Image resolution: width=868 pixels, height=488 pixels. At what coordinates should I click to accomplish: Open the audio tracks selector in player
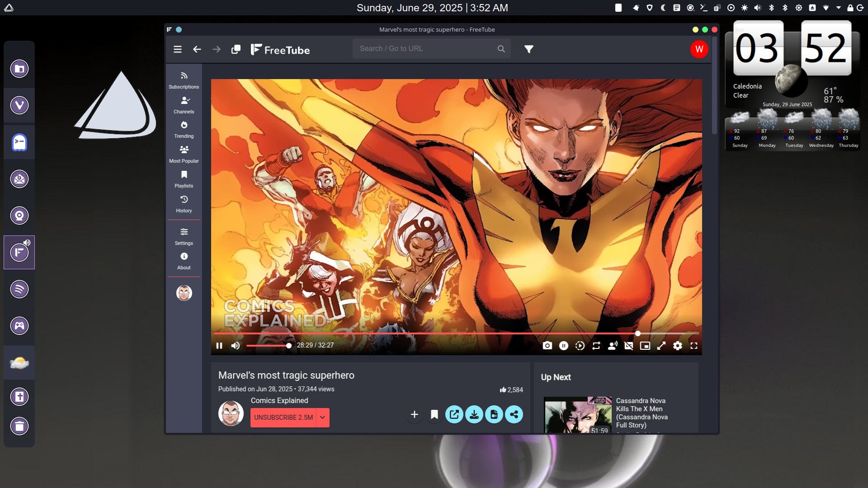(x=613, y=346)
